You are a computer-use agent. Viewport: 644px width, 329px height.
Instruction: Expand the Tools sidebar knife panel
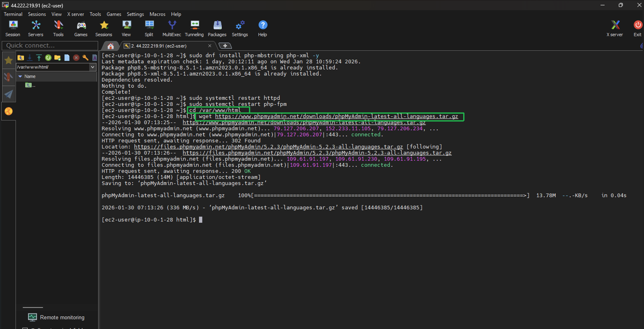click(x=8, y=77)
